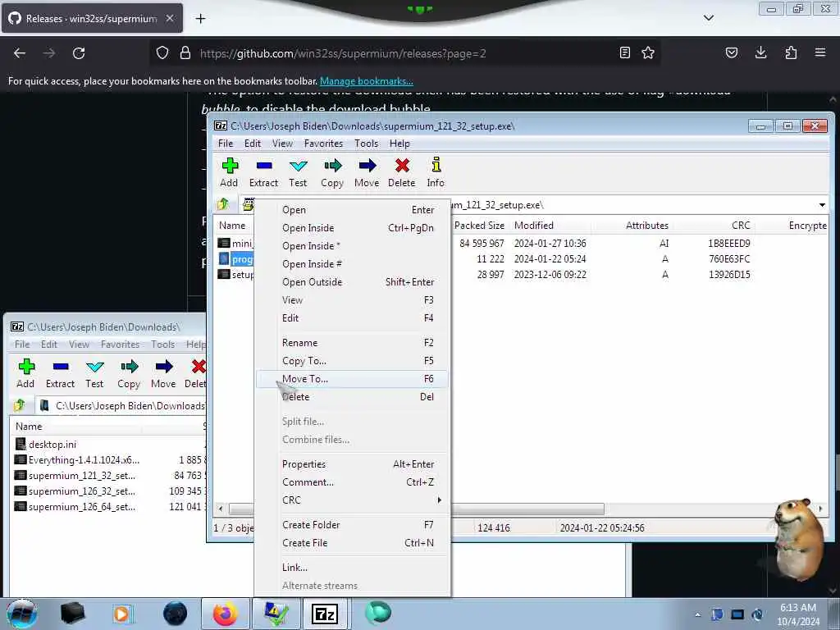Click Firefox taskbar icon

[x=225, y=614]
